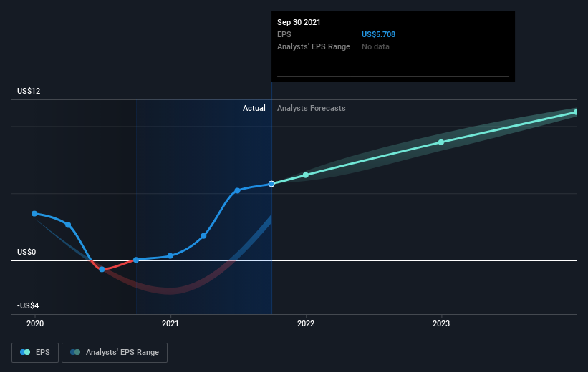
Task: Click the last forecast point at chart edge
Action: click(x=576, y=112)
